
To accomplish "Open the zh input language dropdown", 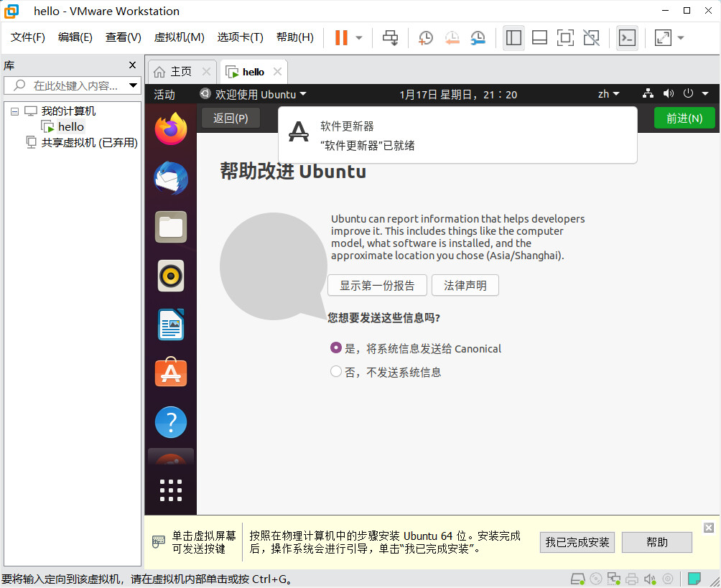I will click(x=608, y=94).
